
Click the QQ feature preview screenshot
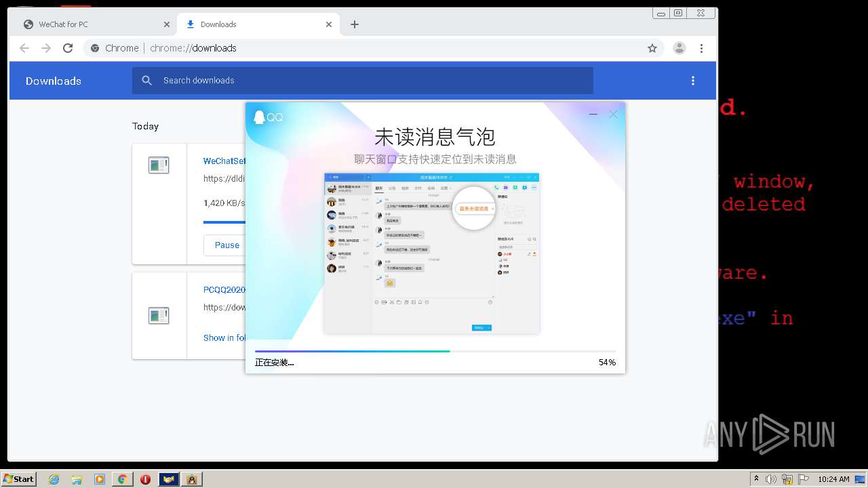[x=431, y=253]
